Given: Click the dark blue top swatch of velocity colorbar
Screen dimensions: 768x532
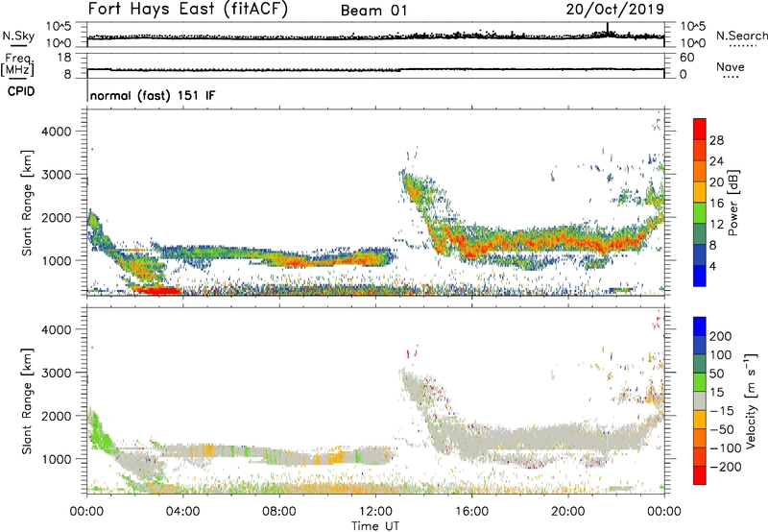Looking at the screenshot, I should click(700, 326).
